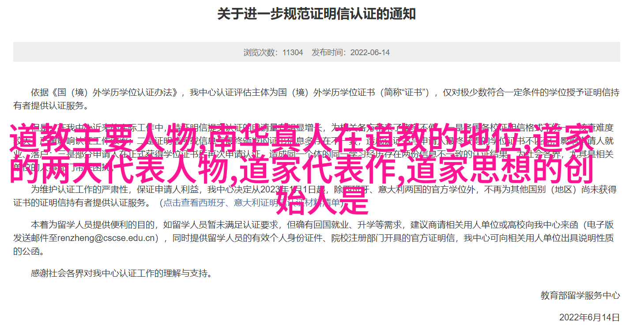Click the closing date 2022年6月14日
The height and width of the screenshot is (331, 644).
point(589,317)
